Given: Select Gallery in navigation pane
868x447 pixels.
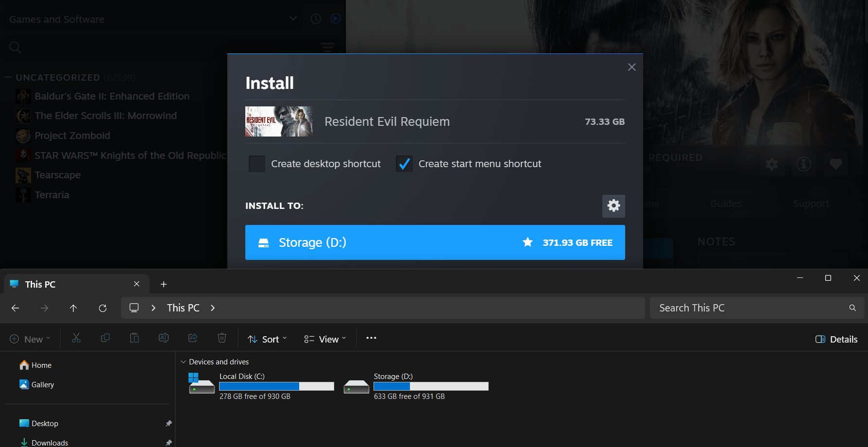Looking at the screenshot, I should pyautogui.click(x=42, y=385).
